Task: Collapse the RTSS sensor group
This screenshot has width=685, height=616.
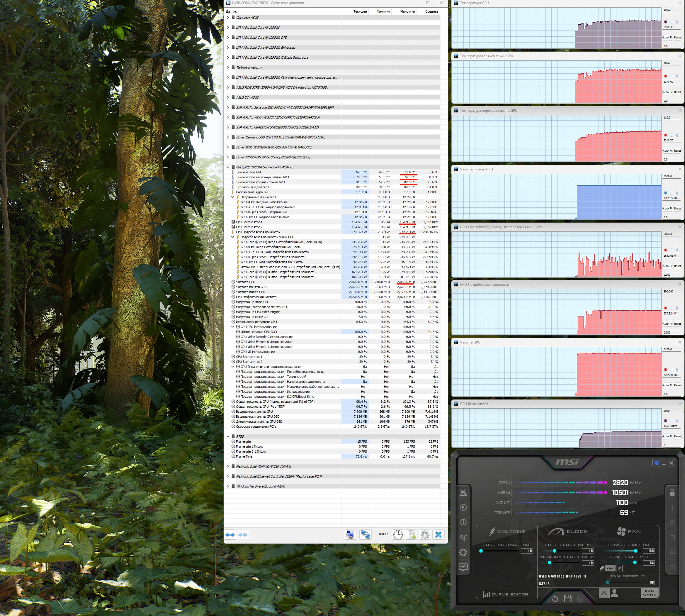Action: (228, 436)
